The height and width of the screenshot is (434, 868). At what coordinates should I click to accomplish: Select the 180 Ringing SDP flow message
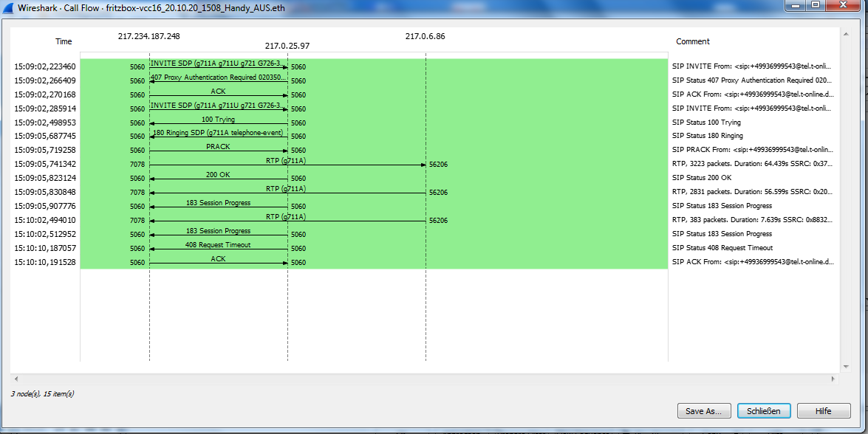click(x=218, y=133)
